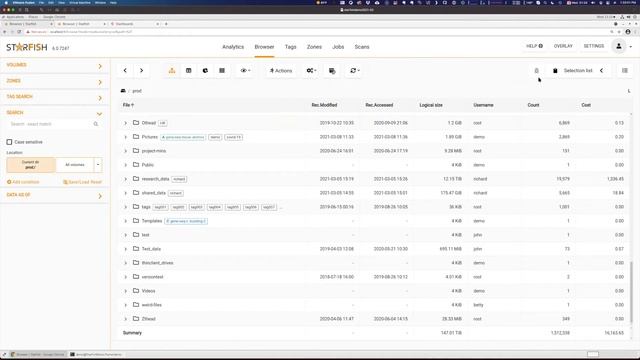
Task: Expand the research_data folder row
Action: [125, 179]
